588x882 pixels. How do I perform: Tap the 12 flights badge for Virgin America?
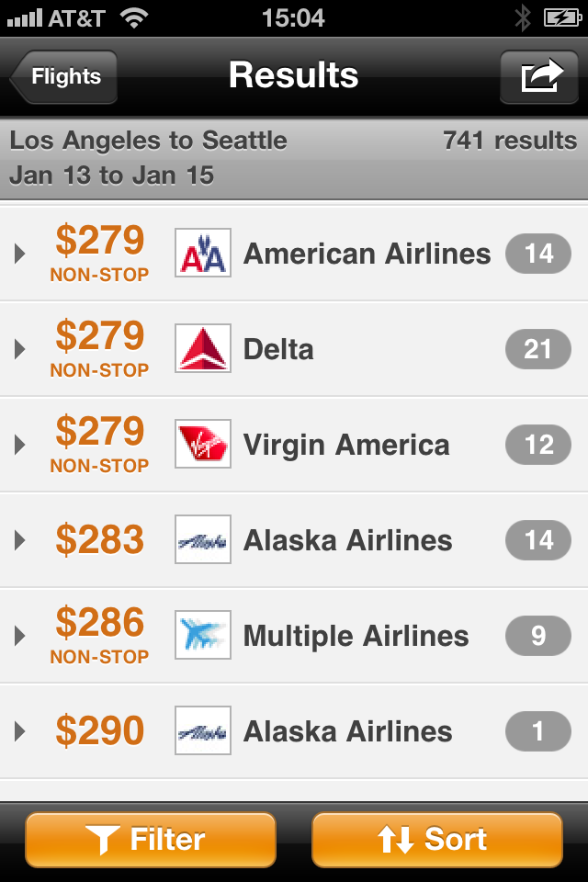click(538, 445)
